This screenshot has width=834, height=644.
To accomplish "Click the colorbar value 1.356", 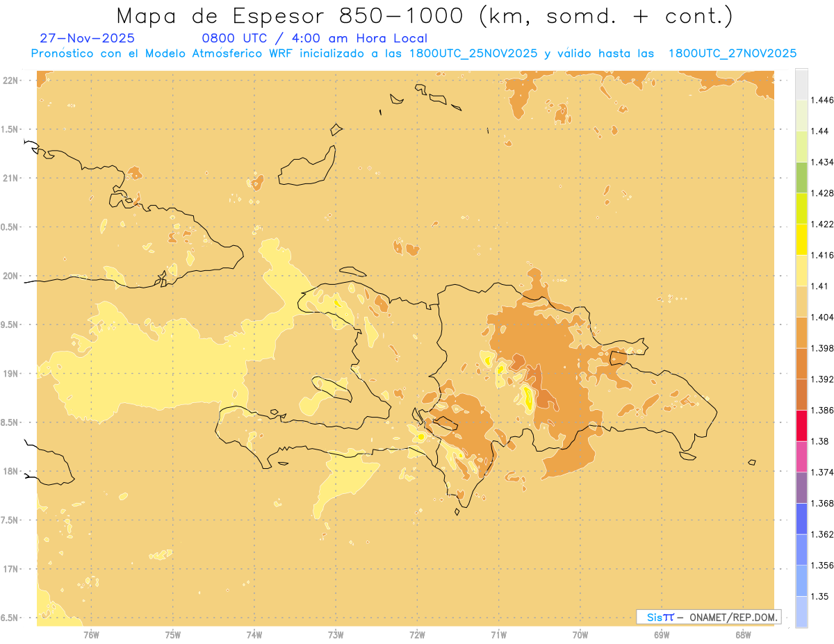I will [822, 565].
